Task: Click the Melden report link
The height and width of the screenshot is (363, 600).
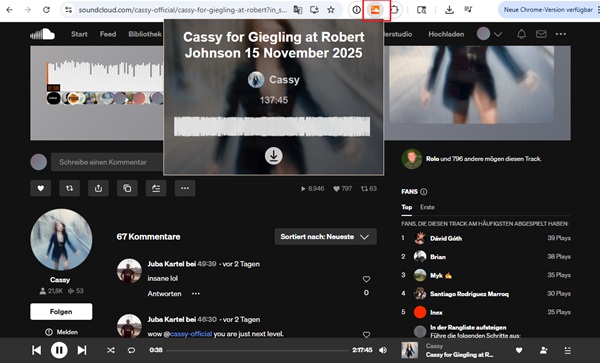Action: coord(62,332)
